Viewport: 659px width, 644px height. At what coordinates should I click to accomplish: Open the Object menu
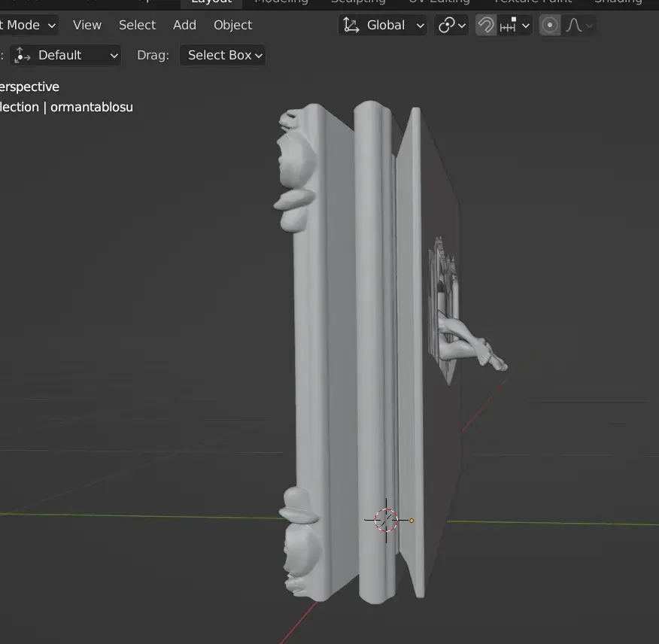pyautogui.click(x=233, y=26)
